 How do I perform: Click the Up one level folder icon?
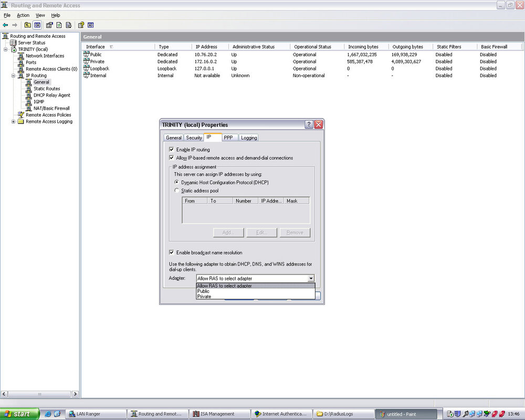coord(27,25)
